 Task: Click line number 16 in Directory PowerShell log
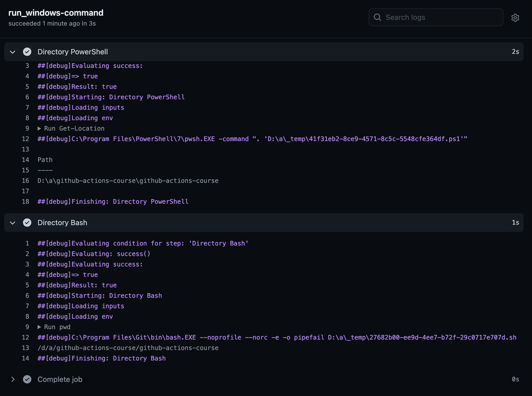(x=25, y=181)
